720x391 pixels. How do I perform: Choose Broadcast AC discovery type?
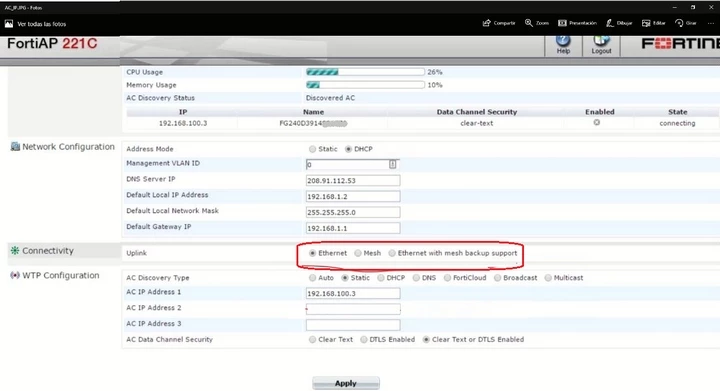[x=497, y=278]
